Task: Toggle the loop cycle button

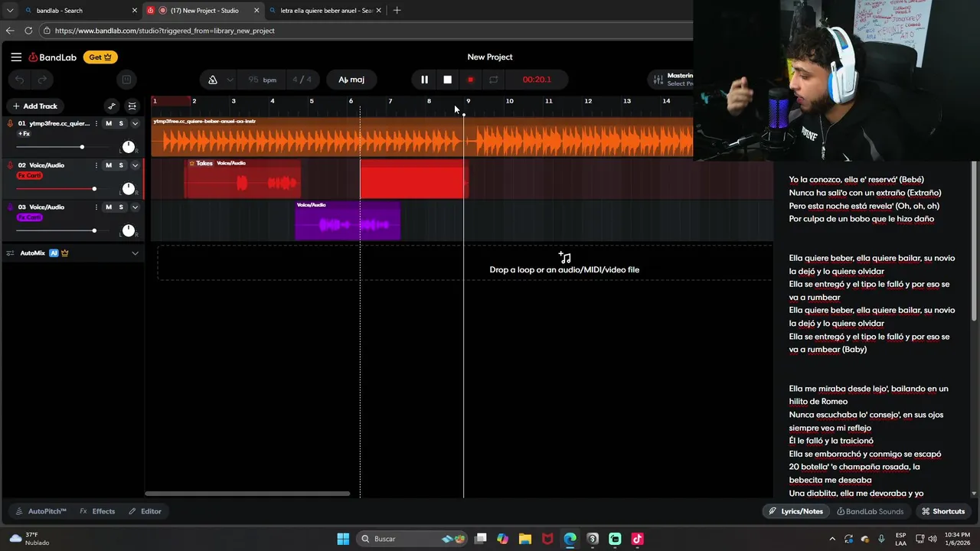Action: coord(493,80)
